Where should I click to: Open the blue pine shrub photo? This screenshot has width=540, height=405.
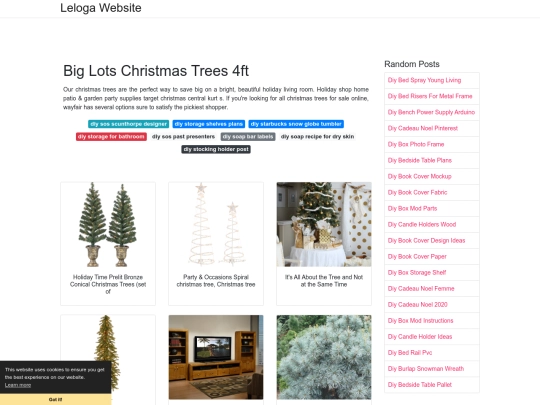(324, 357)
